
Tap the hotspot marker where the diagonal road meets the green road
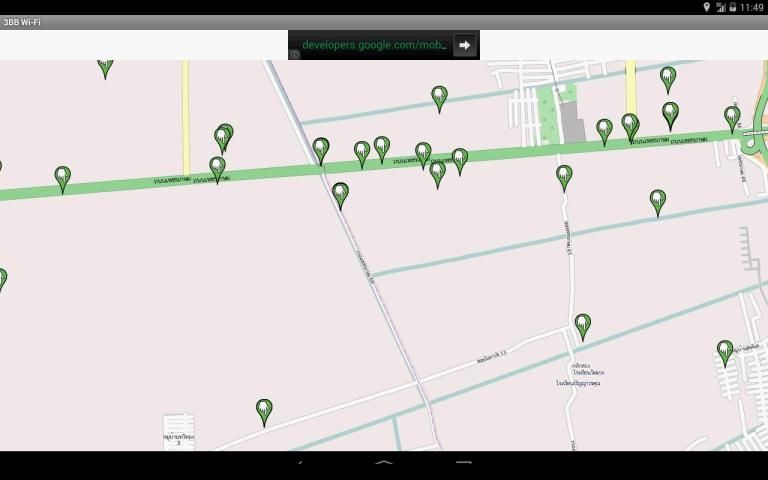pyautogui.click(x=321, y=149)
